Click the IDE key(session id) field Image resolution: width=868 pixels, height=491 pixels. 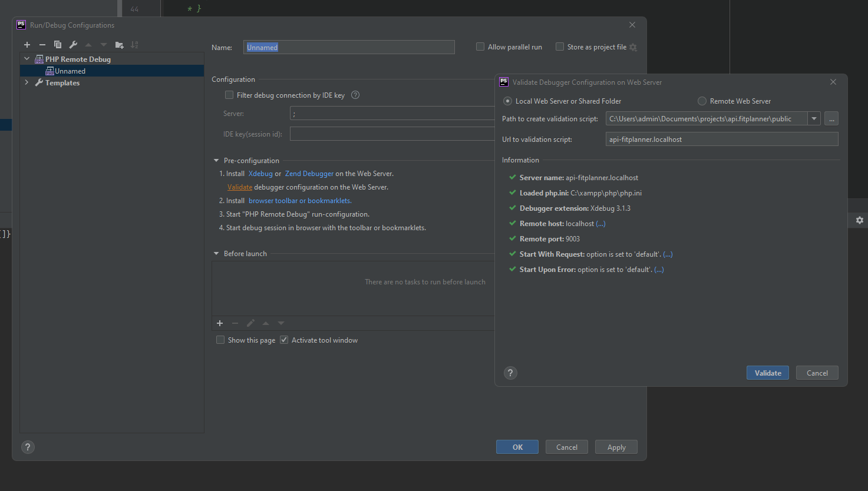tap(392, 134)
